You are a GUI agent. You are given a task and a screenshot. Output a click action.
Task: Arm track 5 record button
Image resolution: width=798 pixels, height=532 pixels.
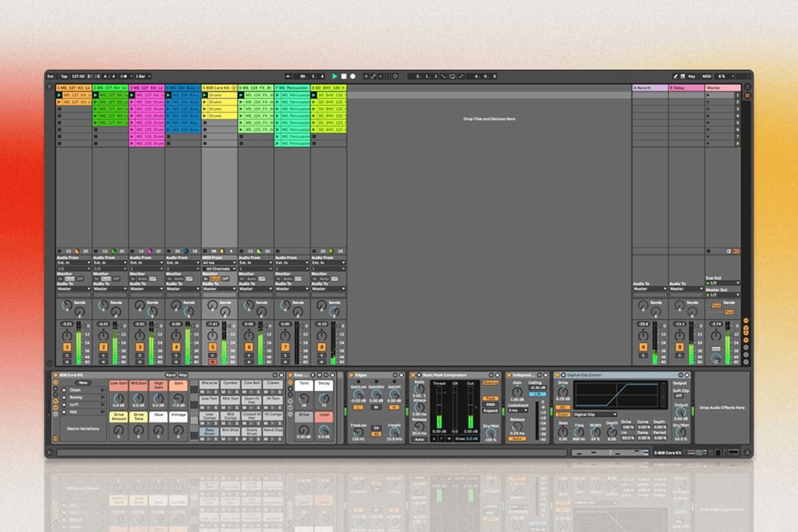[x=212, y=362]
